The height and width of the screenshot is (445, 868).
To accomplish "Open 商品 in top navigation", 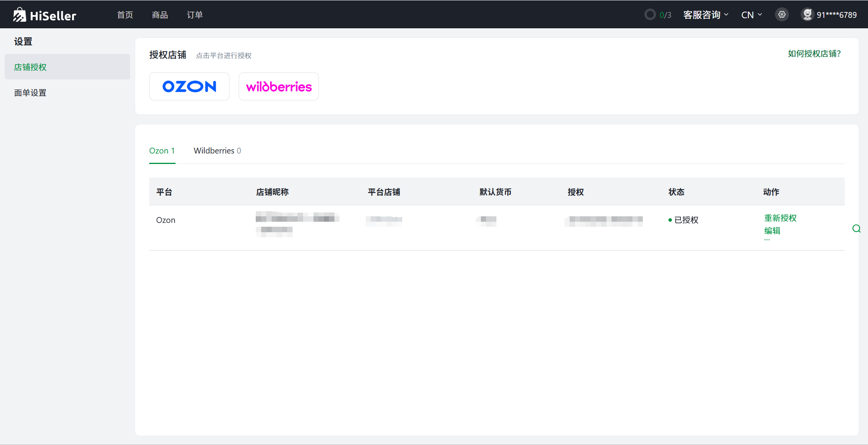I will (x=160, y=15).
